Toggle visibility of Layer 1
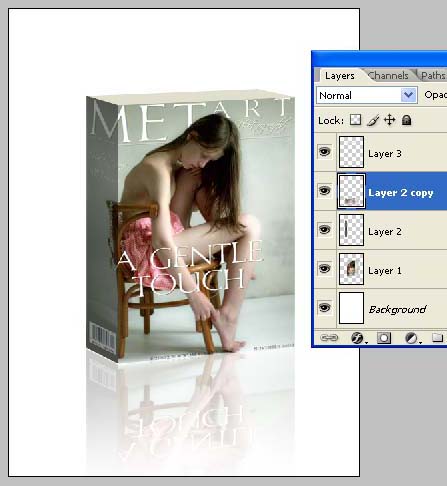Viewport: 447px width, 486px height. pyautogui.click(x=325, y=269)
